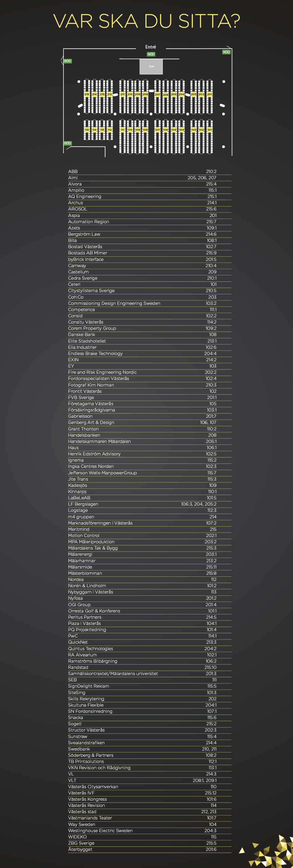Click the Återbygget row in the list
This screenshot has height=868, width=293.
[x=150, y=849]
